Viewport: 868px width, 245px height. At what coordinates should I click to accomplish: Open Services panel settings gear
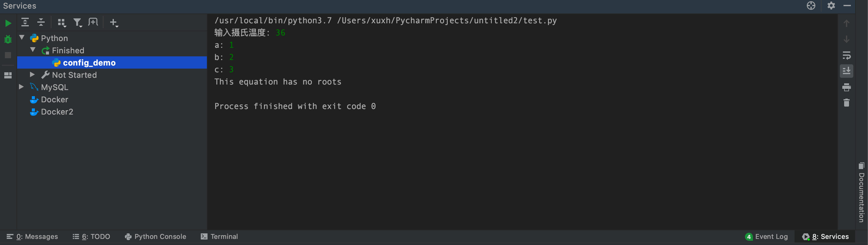pyautogui.click(x=831, y=6)
